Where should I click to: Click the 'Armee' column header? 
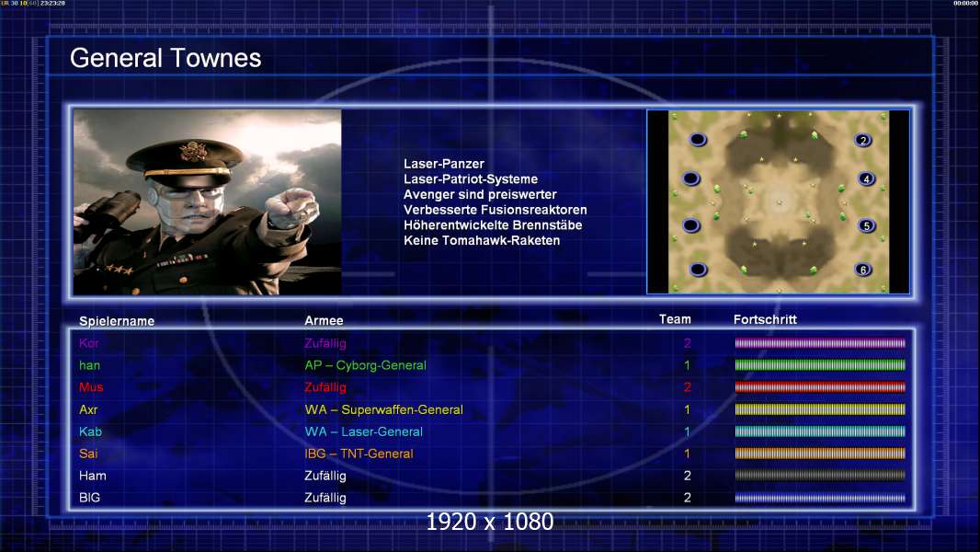click(324, 321)
